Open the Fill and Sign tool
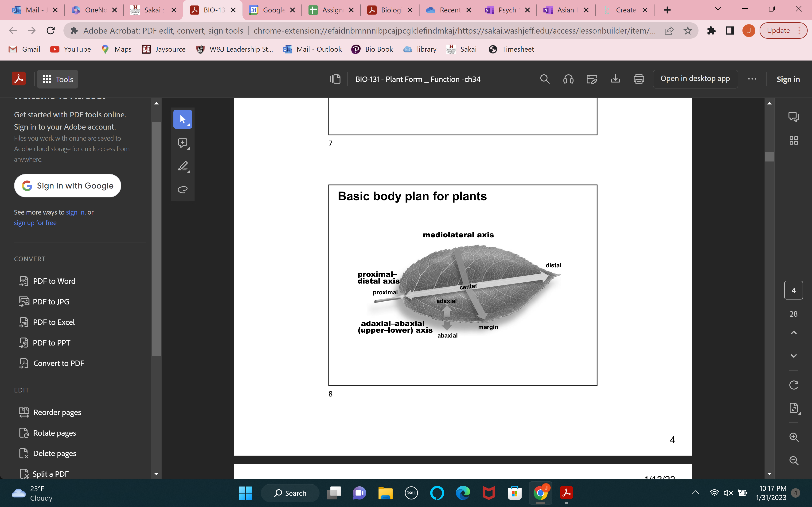Image resolution: width=812 pixels, height=507 pixels. (591, 79)
